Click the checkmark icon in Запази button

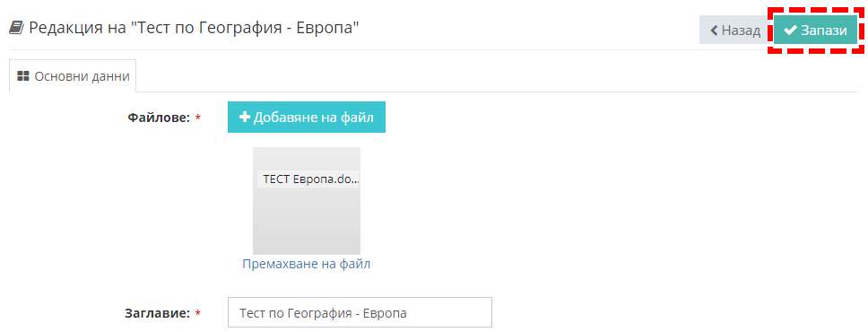[x=791, y=31]
